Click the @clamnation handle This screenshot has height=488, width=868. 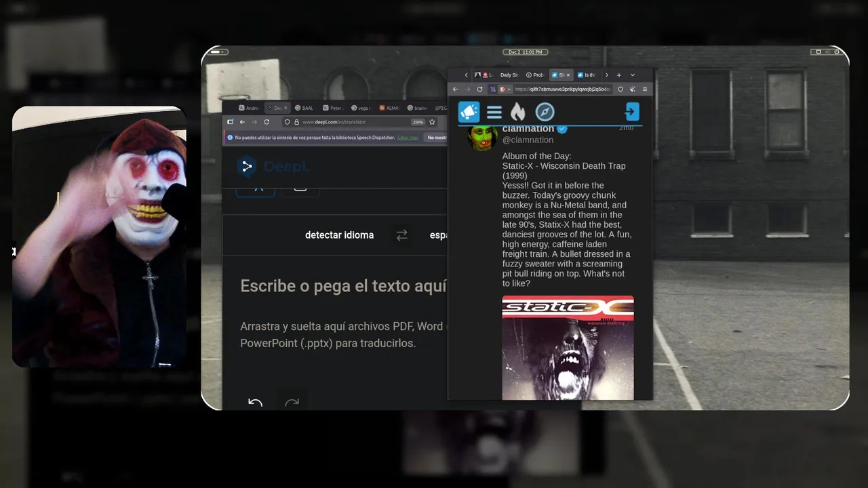coord(528,140)
